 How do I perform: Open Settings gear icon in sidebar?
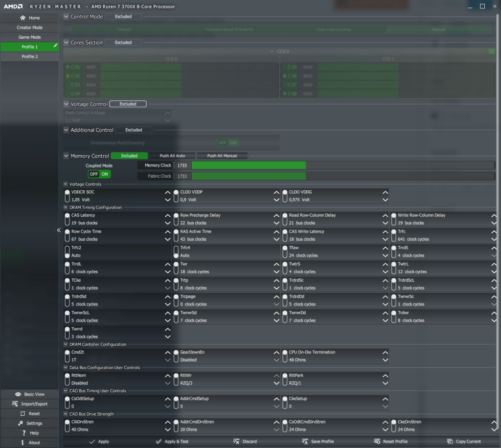point(21,423)
